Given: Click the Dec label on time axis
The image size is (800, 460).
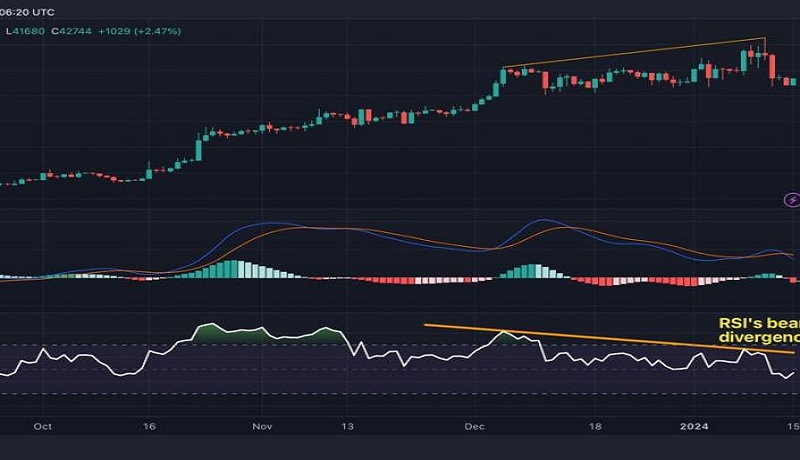Looking at the screenshot, I should click(475, 425).
